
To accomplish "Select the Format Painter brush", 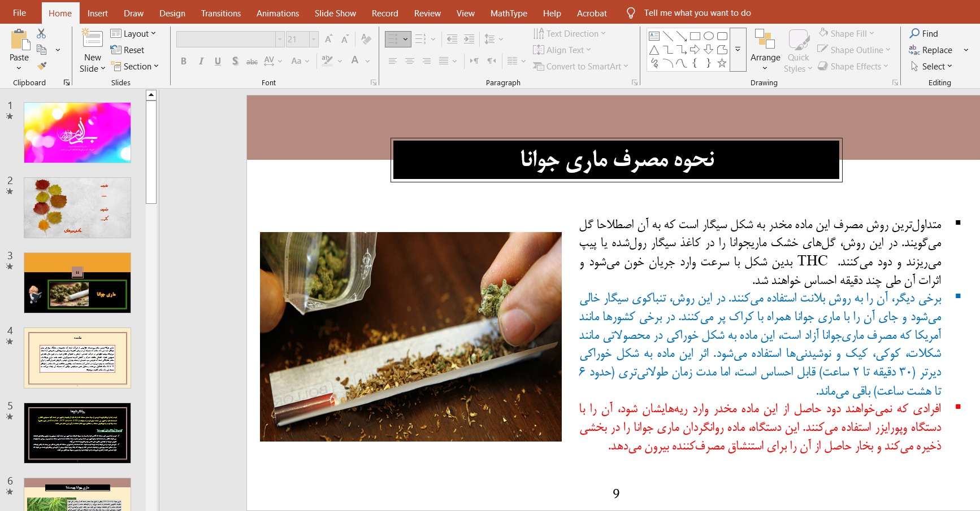I will [x=41, y=66].
